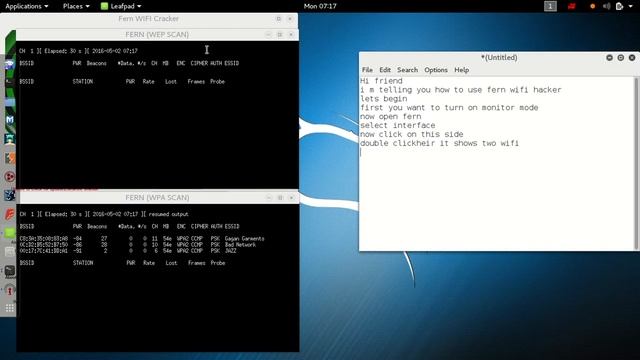Click the 'JAZZ' ESSID row in WPA scan
Screen dimensions: 640x360
[x=128, y=251]
